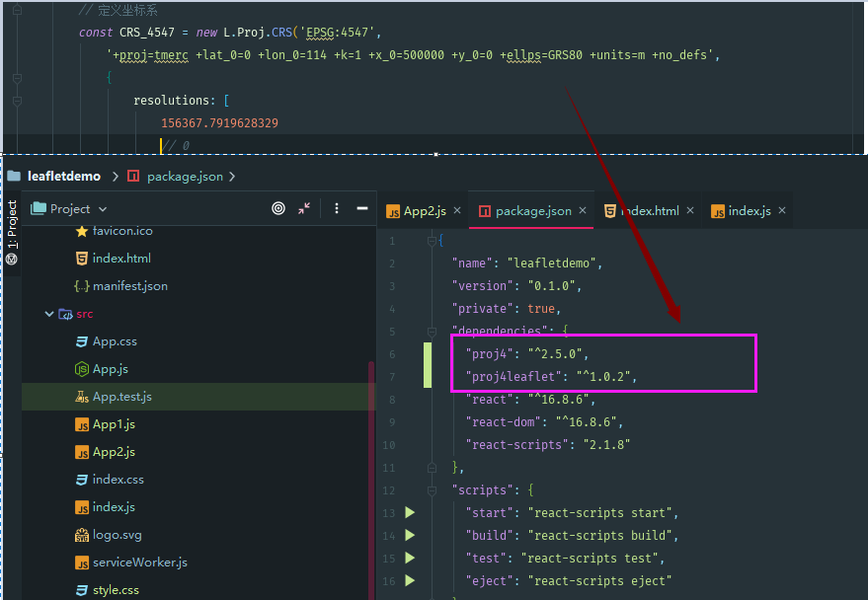868x600 pixels.
Task: Click the "proj4" dependency version text
Action: (555, 354)
